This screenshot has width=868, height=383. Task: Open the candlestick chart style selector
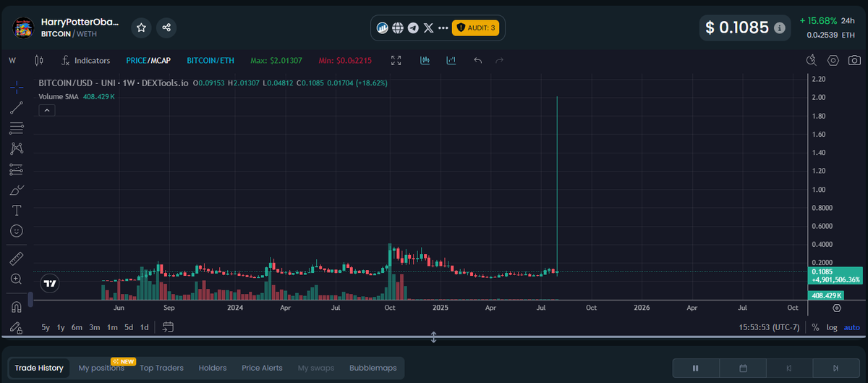point(38,61)
